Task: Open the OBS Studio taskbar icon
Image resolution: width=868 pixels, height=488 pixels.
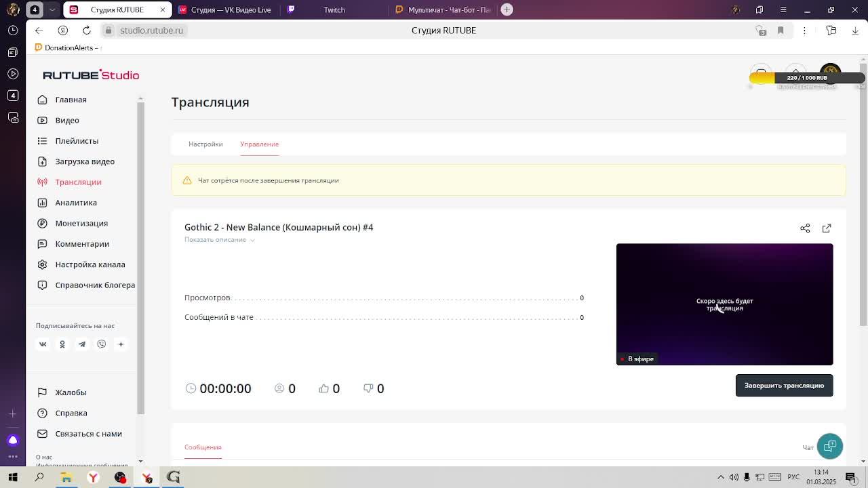Action: pos(120,477)
